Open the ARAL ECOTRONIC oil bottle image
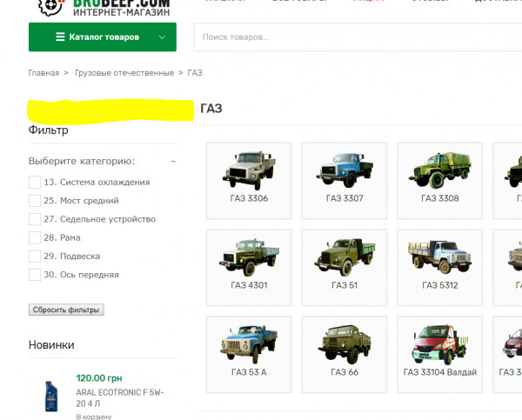The height and width of the screenshot is (420, 522). pyautogui.click(x=51, y=397)
